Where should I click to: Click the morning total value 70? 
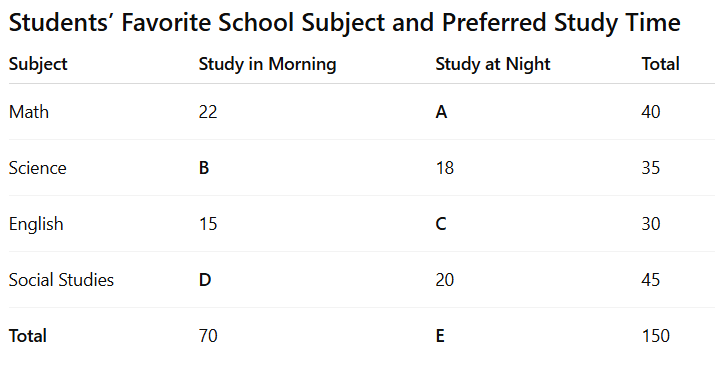tap(208, 336)
